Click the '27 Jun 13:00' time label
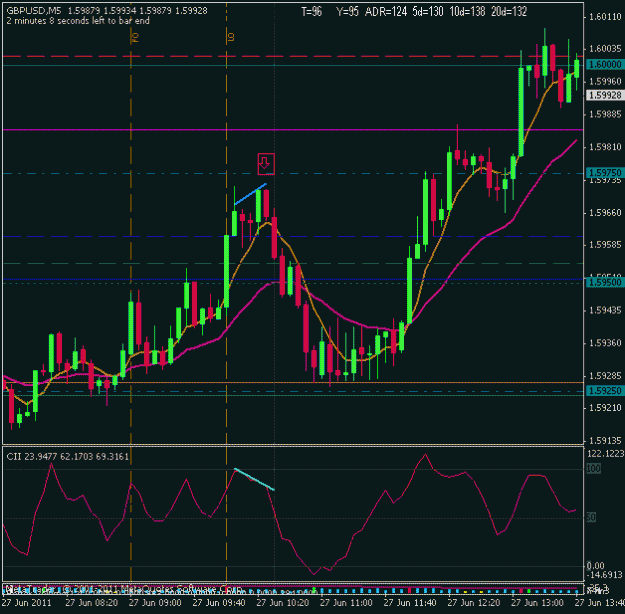The image size is (625, 614). pyautogui.click(x=538, y=602)
